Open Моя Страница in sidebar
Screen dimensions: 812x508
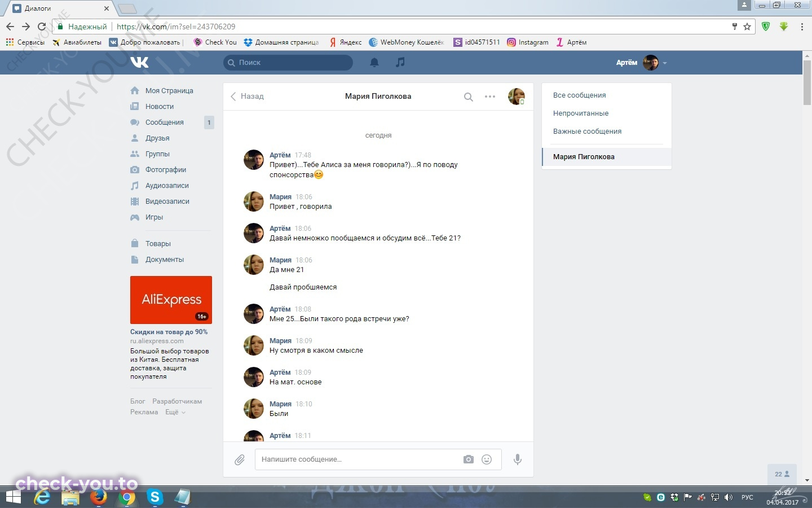169,90
